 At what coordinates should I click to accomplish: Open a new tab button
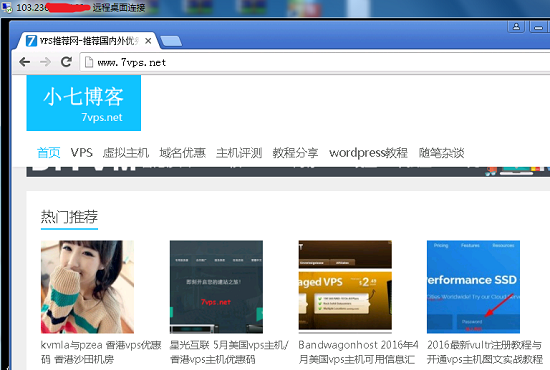pos(171,41)
